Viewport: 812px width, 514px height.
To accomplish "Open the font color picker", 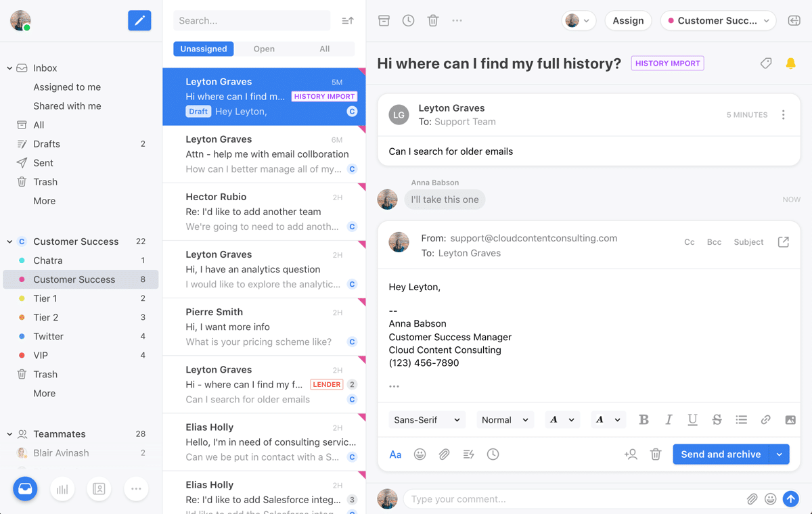I will tap(608, 419).
